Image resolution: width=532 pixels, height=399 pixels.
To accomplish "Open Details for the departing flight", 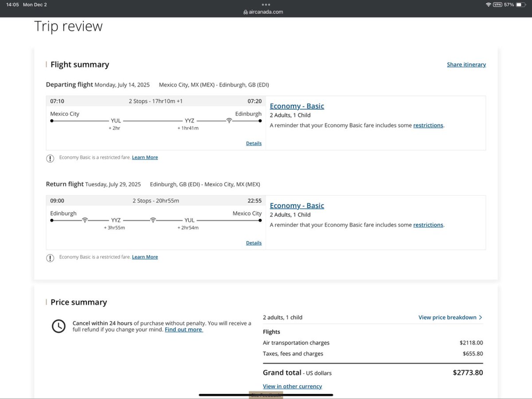I will tap(254, 143).
